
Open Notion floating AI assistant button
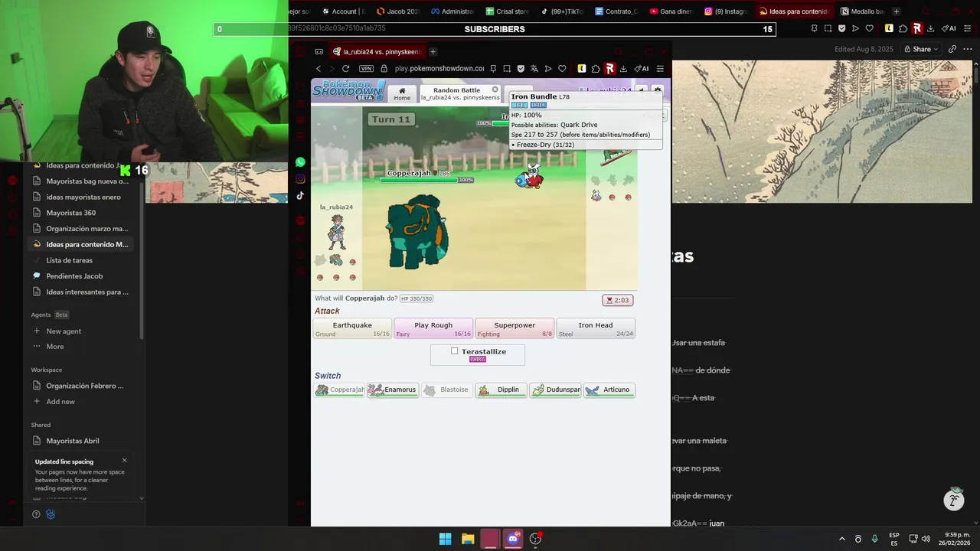[x=954, y=500]
